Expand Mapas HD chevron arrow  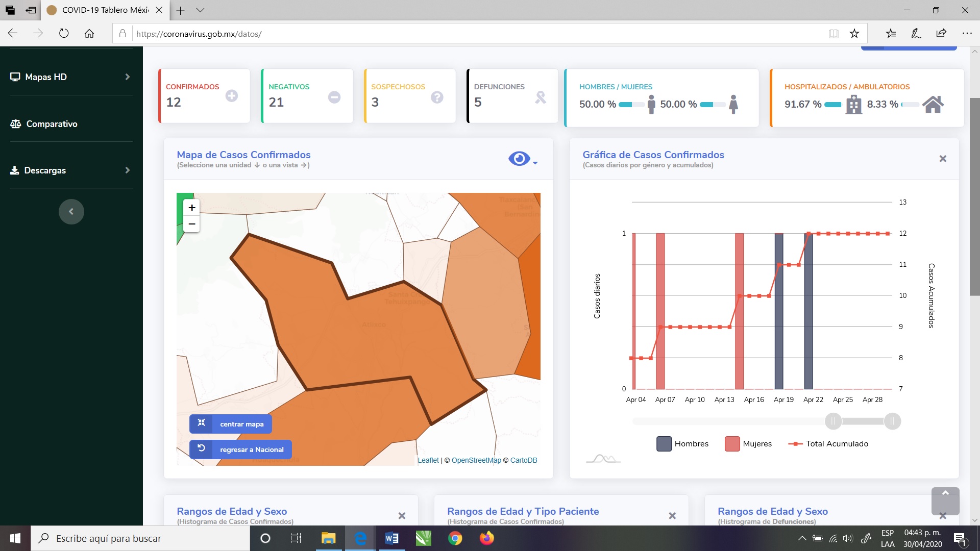click(x=128, y=77)
